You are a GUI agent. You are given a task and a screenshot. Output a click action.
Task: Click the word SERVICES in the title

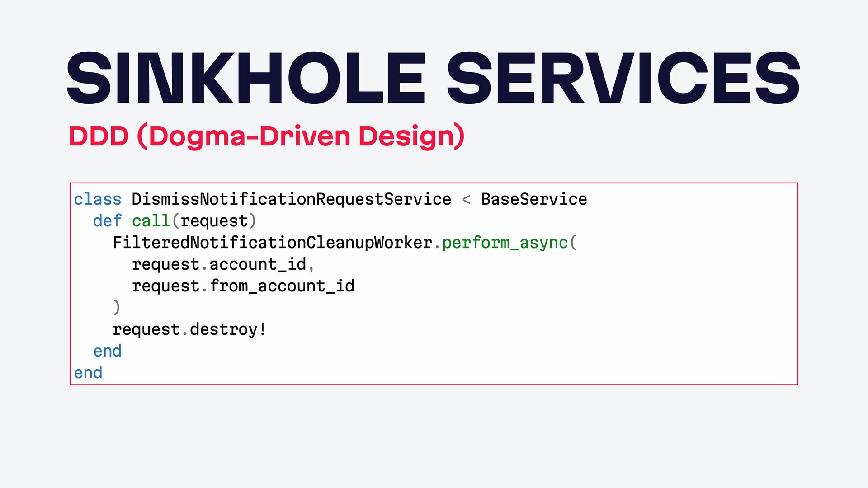point(624,78)
